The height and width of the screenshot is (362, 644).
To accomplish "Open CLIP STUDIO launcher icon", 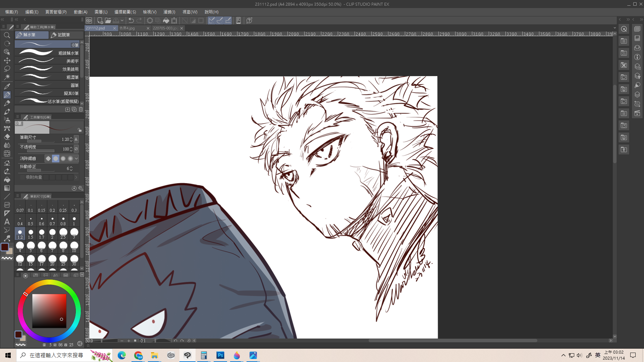I will click(89, 20).
